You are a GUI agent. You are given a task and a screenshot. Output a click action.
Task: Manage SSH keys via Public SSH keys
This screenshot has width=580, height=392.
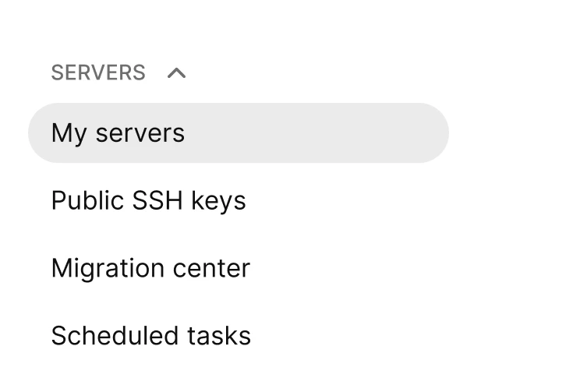[x=148, y=201]
